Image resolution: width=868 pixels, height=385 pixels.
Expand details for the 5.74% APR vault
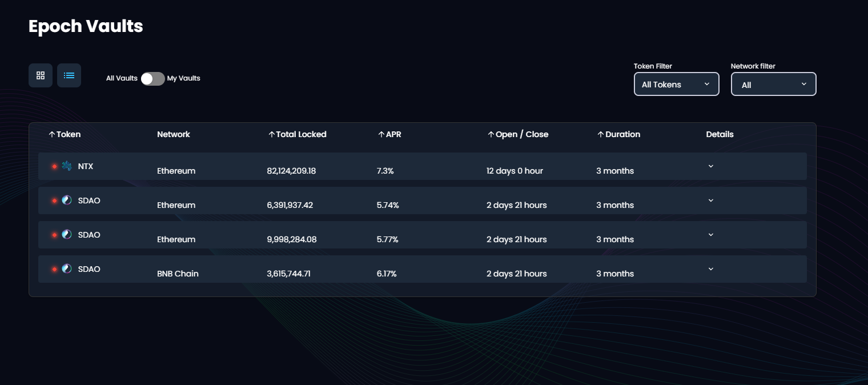(711, 200)
